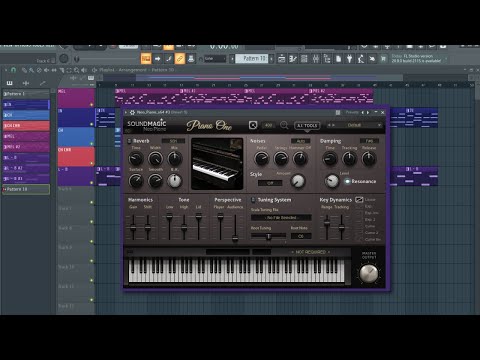Click the Piano One fullscreen square icon

253,125
